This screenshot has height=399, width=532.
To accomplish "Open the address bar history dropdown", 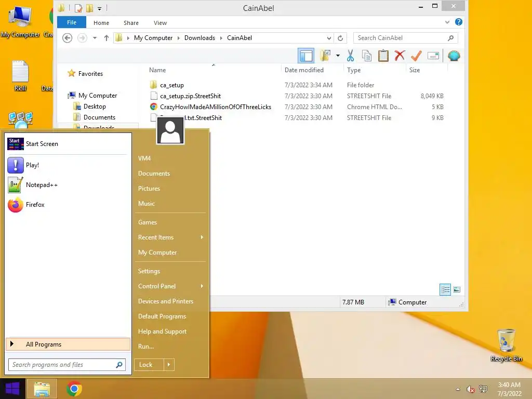I will pos(329,38).
